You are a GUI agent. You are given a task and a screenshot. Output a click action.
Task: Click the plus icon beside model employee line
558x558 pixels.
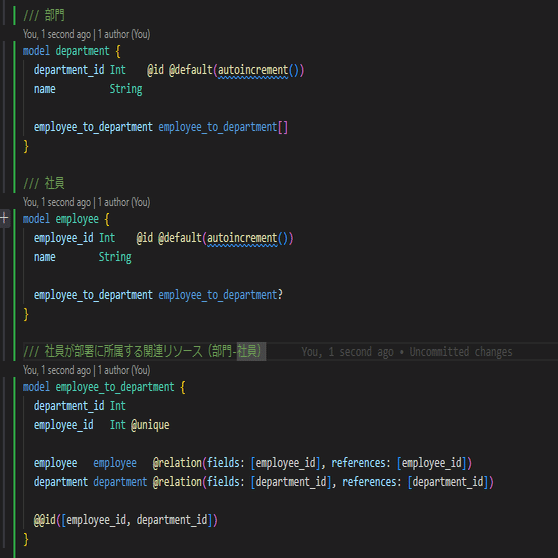(4, 217)
